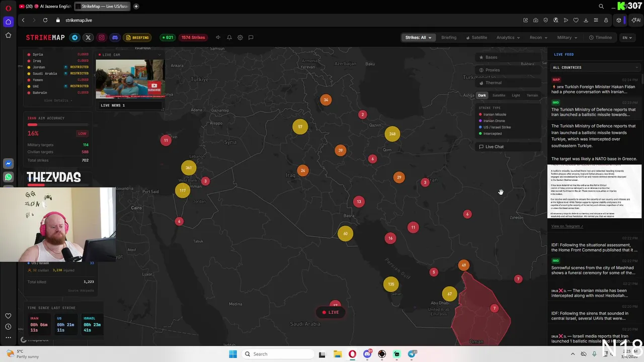Open the EN language dropdown
This screenshot has width=644, height=362.
pyautogui.click(x=627, y=37)
